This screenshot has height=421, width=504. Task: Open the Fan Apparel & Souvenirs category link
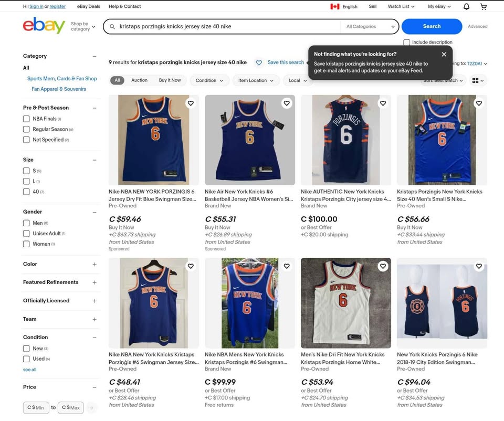tap(59, 89)
